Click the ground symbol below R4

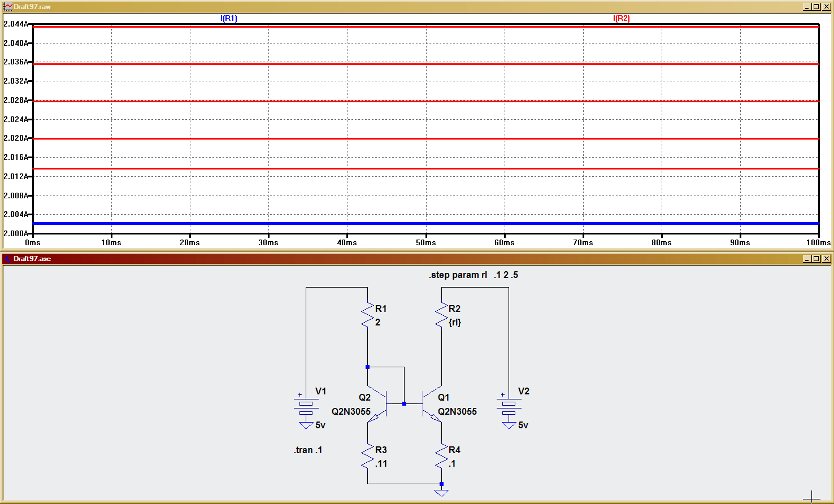[x=441, y=493]
